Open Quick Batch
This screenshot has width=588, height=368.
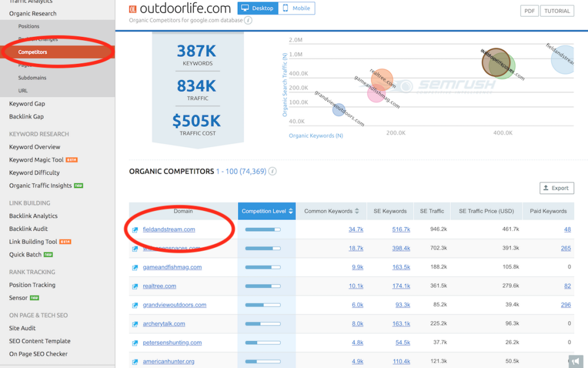pos(25,255)
